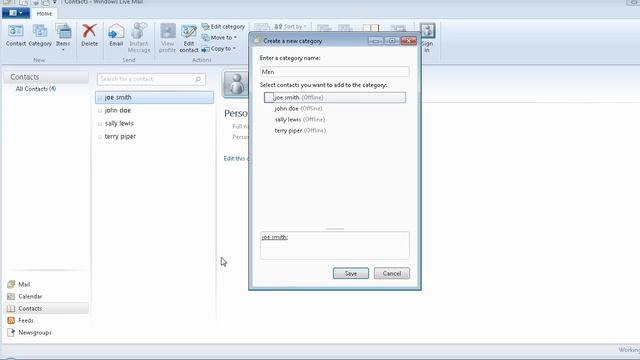
Task: Open the Quick Access Toolbar customize arrow
Action: pos(54,2)
